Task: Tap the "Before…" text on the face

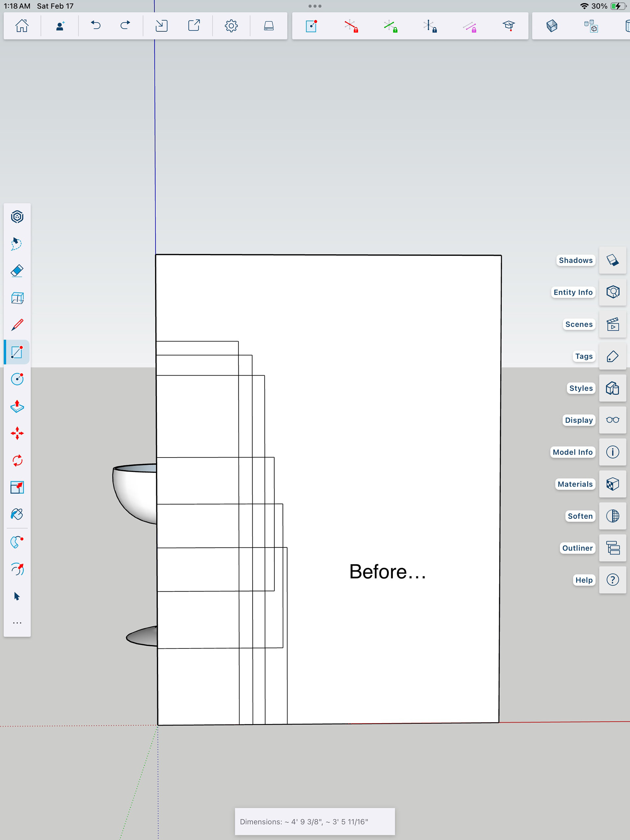Action: coord(388,572)
